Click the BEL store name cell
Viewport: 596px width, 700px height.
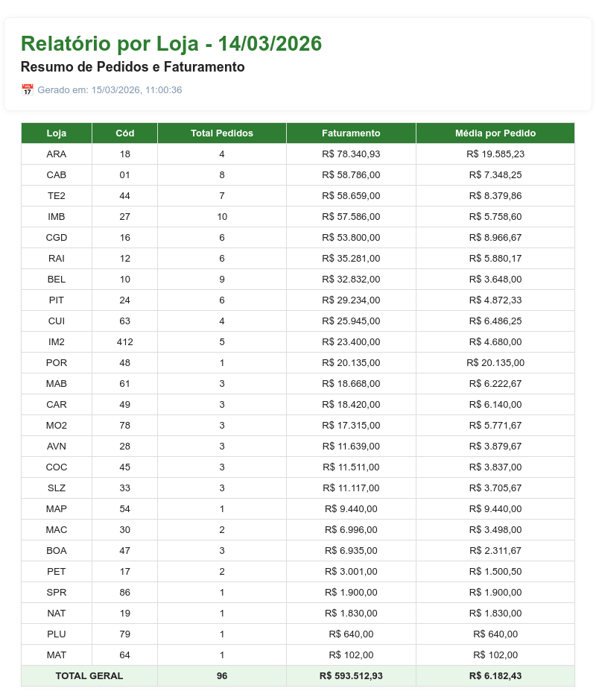[57, 280]
